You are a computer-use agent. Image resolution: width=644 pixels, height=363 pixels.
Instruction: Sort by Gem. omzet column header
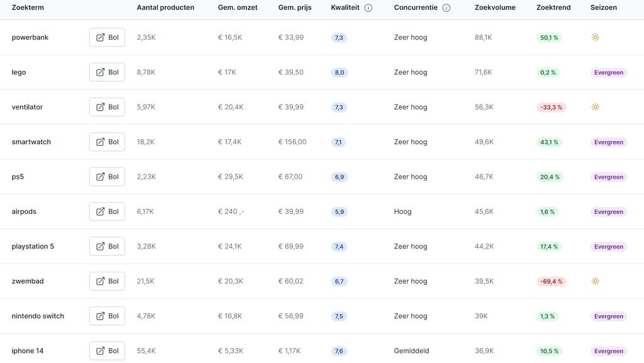(238, 8)
